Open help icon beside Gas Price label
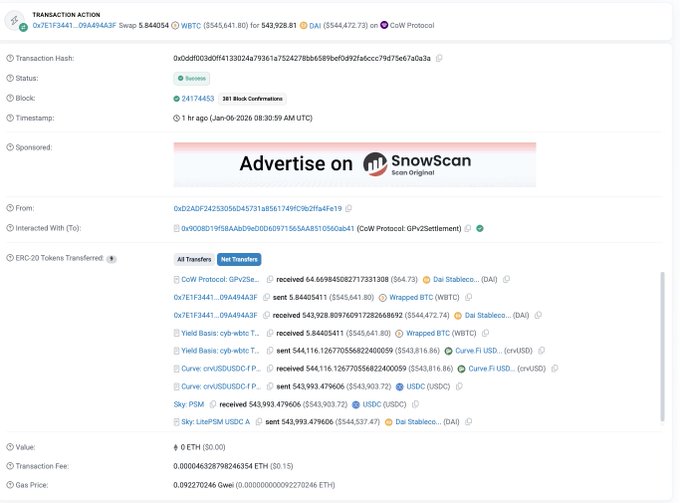 [x=10, y=485]
